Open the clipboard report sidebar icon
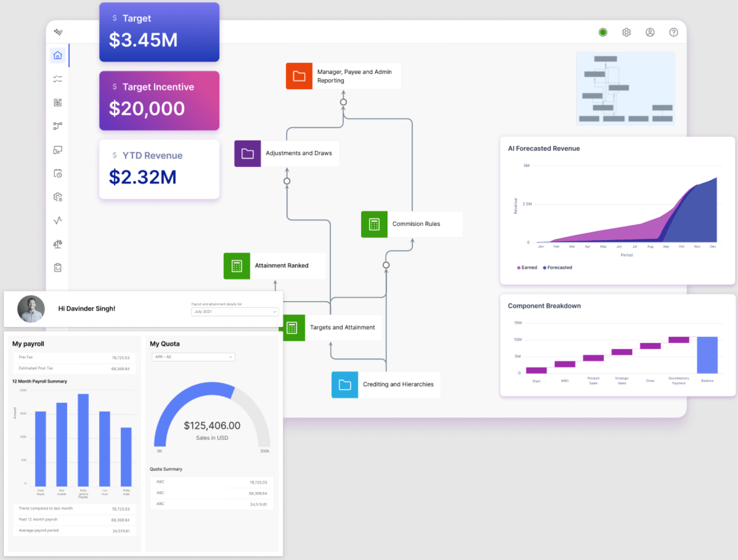Screen dimensions: 738x560 pyautogui.click(x=58, y=268)
